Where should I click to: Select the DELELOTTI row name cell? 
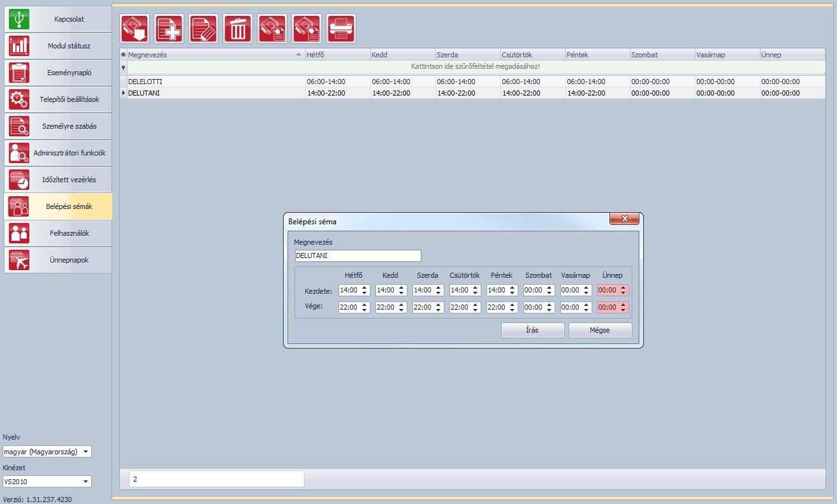click(215, 82)
